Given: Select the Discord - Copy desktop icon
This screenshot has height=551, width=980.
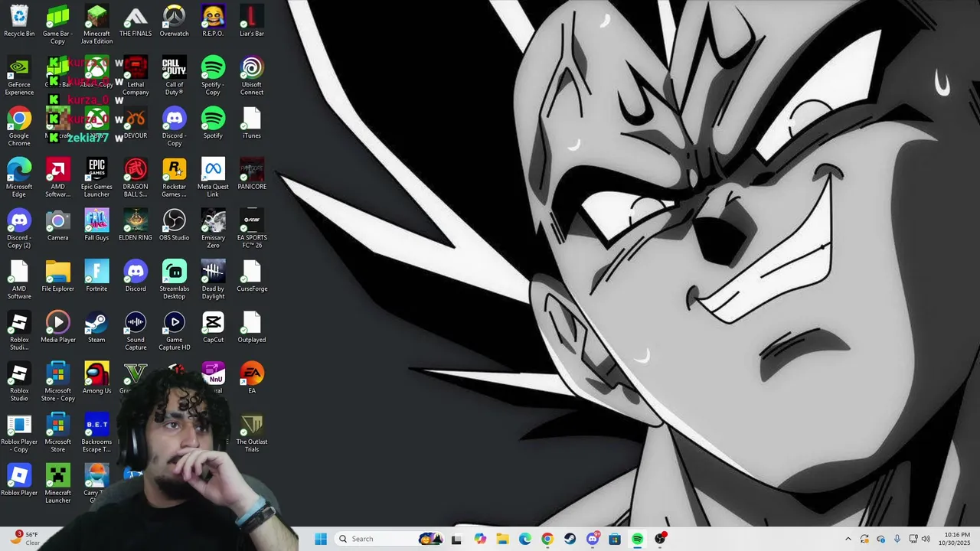Looking at the screenshot, I should click(x=175, y=126).
